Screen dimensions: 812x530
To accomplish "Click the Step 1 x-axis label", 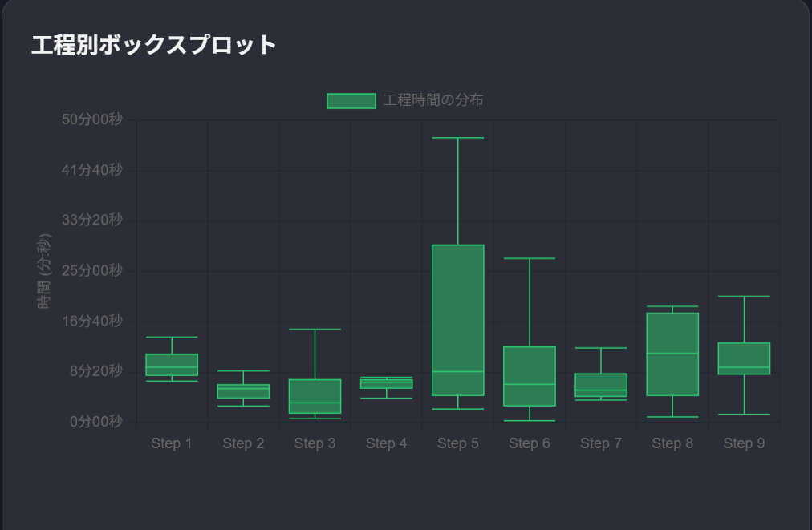I will coord(172,443).
